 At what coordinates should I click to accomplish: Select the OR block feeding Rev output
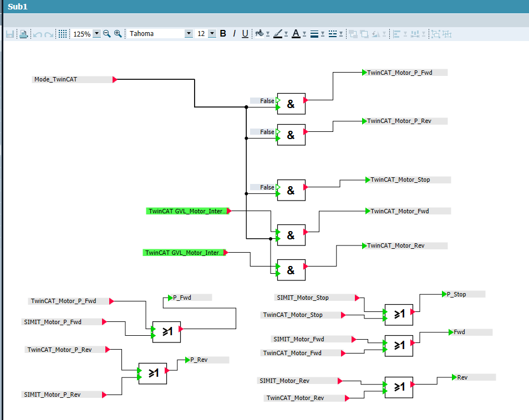(x=399, y=387)
